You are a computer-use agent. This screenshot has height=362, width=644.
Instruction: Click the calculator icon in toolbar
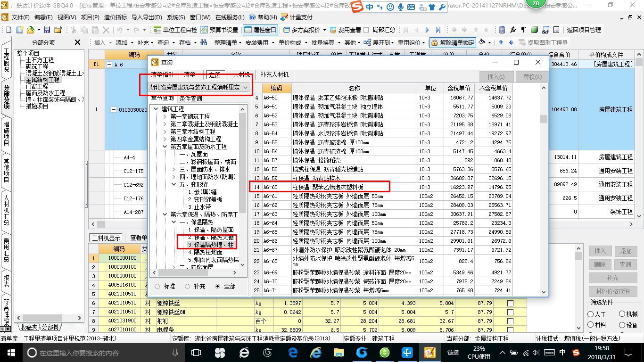502,30
